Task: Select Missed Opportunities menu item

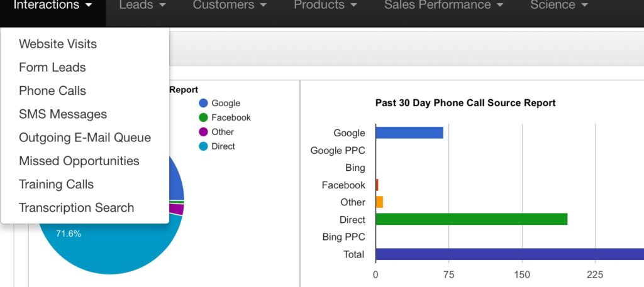Action: (x=79, y=161)
